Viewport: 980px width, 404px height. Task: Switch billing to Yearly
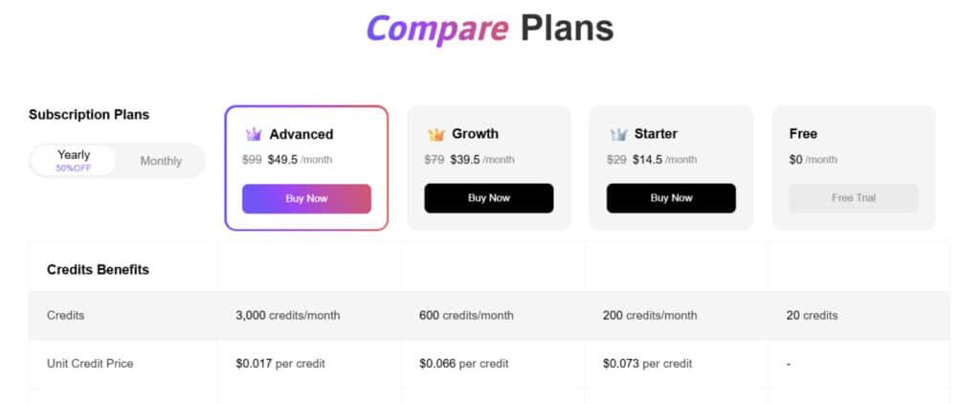tap(74, 160)
